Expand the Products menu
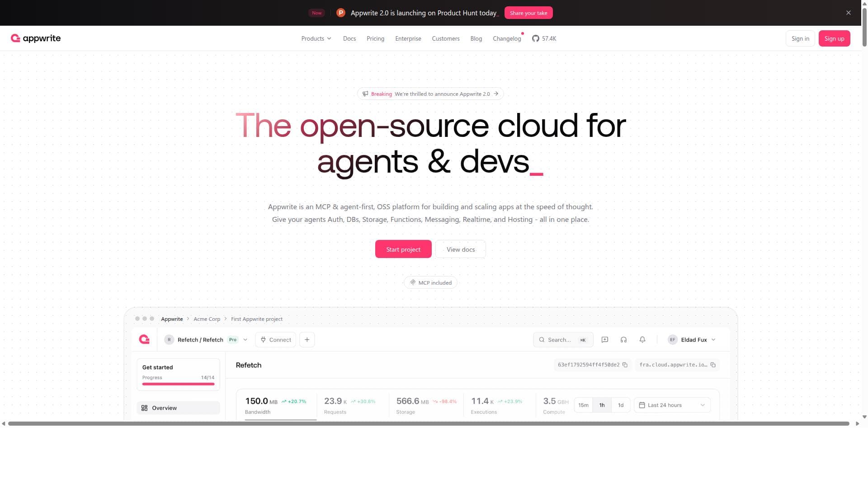This screenshot has height=488, width=868. 316,38
